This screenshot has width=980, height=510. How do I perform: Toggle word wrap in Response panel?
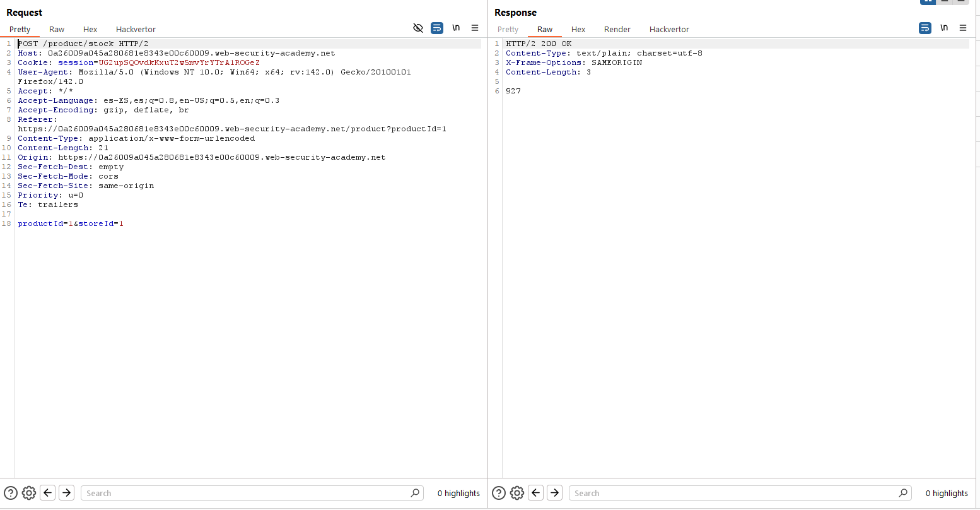point(925,28)
